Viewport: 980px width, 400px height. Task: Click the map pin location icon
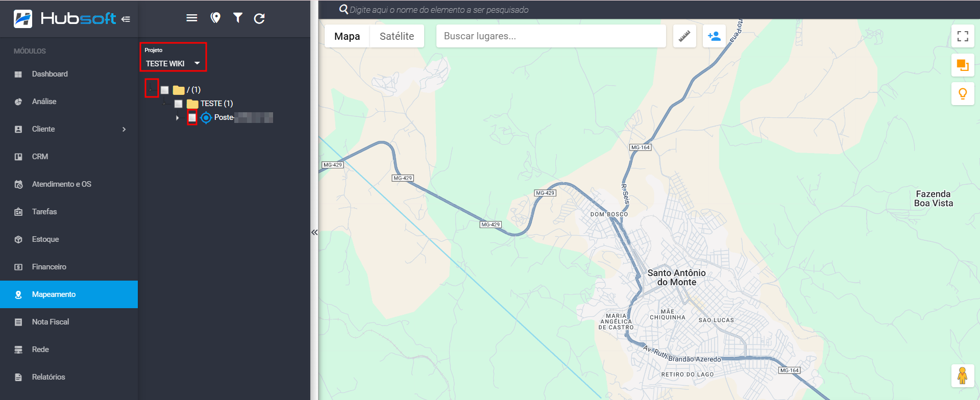[215, 18]
